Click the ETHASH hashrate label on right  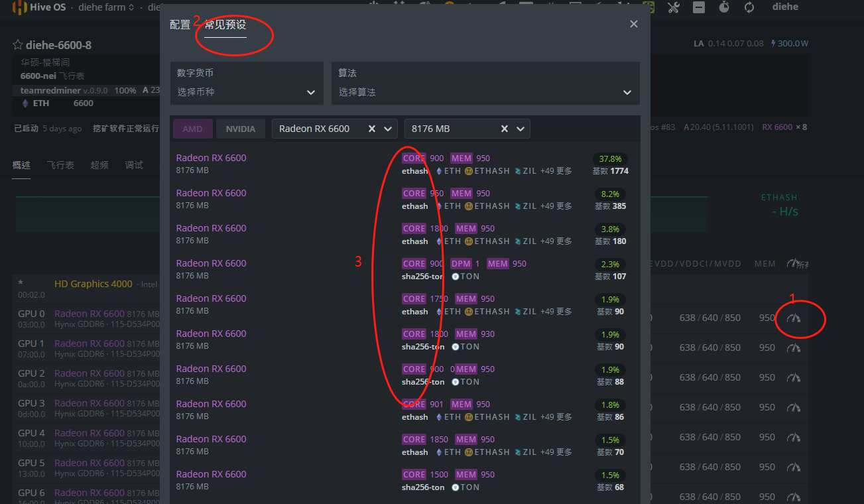point(779,198)
